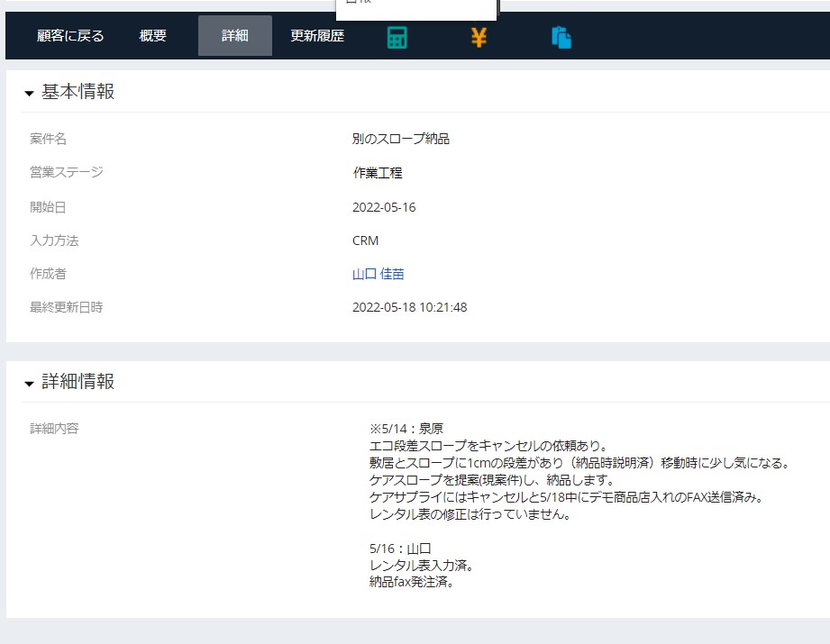Click the white popup box at top edge
Screen dimensions: 830x644
[416, 8]
